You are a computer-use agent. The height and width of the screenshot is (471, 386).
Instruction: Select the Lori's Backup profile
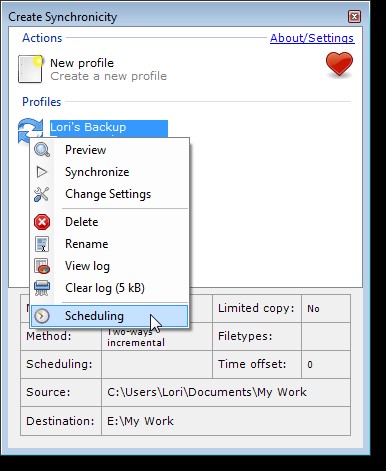coord(109,128)
